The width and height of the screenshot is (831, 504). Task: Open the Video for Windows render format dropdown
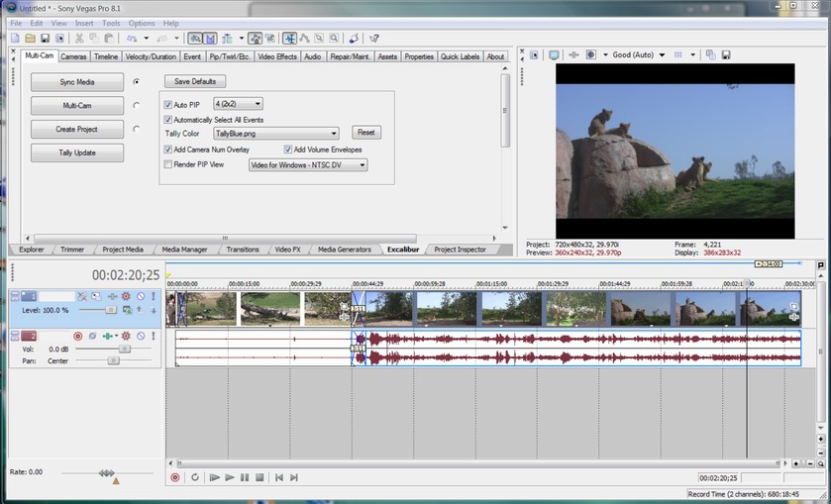[362, 165]
